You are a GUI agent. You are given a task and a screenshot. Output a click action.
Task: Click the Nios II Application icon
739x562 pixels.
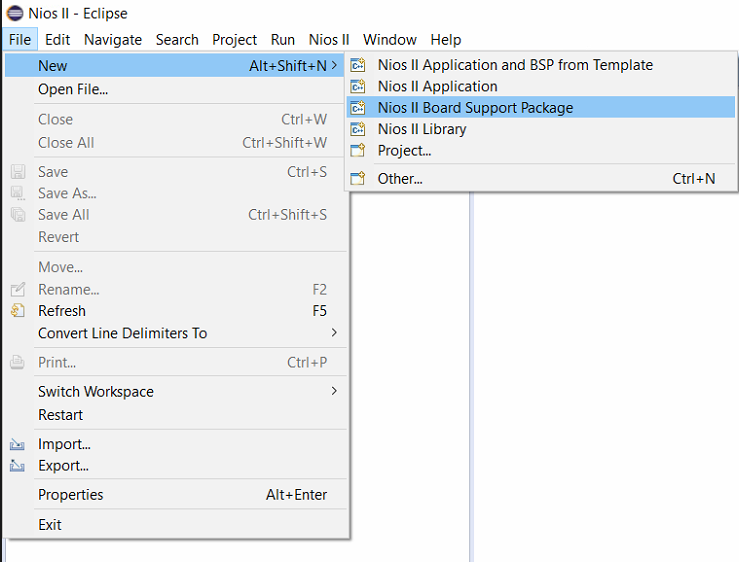point(358,87)
